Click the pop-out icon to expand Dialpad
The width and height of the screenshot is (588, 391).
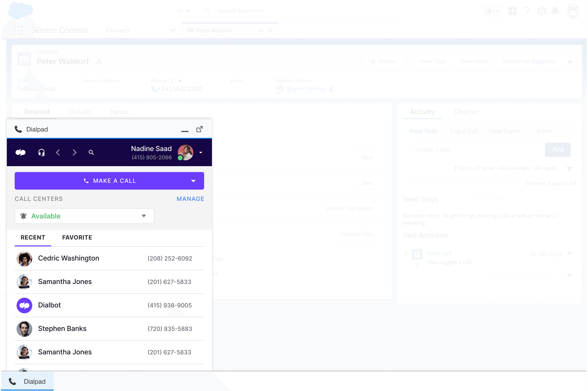[200, 129]
